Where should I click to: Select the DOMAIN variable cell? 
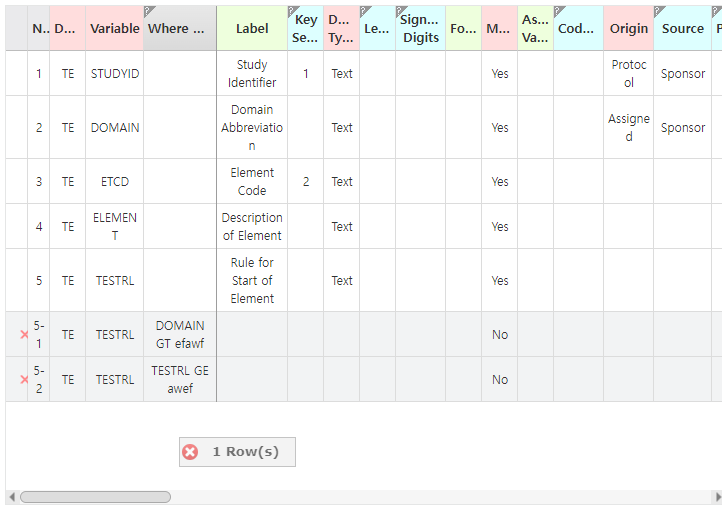(x=115, y=128)
